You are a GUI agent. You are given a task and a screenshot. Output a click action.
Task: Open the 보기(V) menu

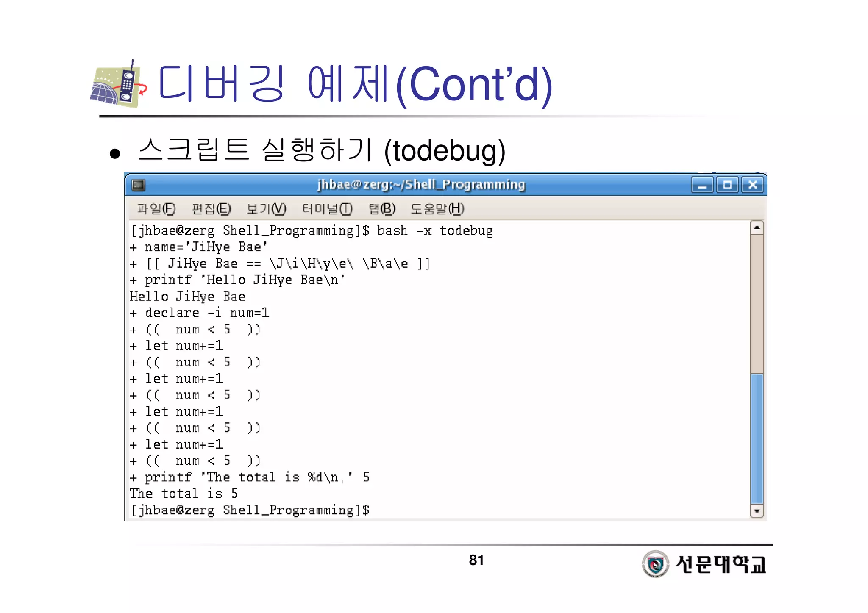pos(266,208)
